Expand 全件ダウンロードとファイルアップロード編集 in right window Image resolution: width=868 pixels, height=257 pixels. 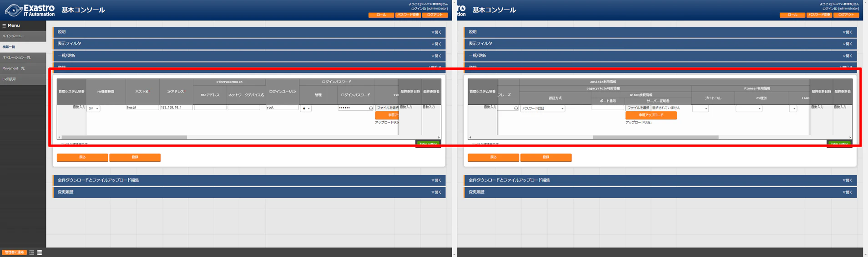pos(661,180)
